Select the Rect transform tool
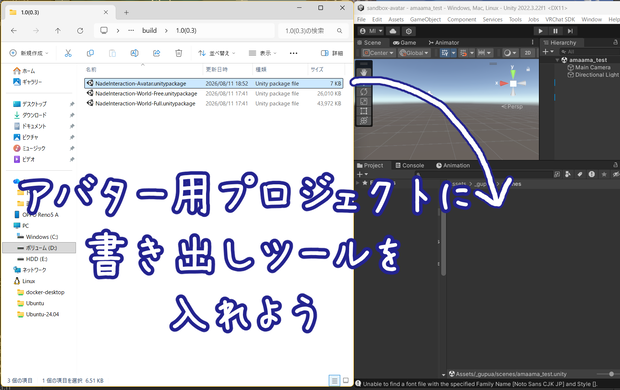Image resolution: width=620 pixels, height=390 pixels. tap(364, 111)
